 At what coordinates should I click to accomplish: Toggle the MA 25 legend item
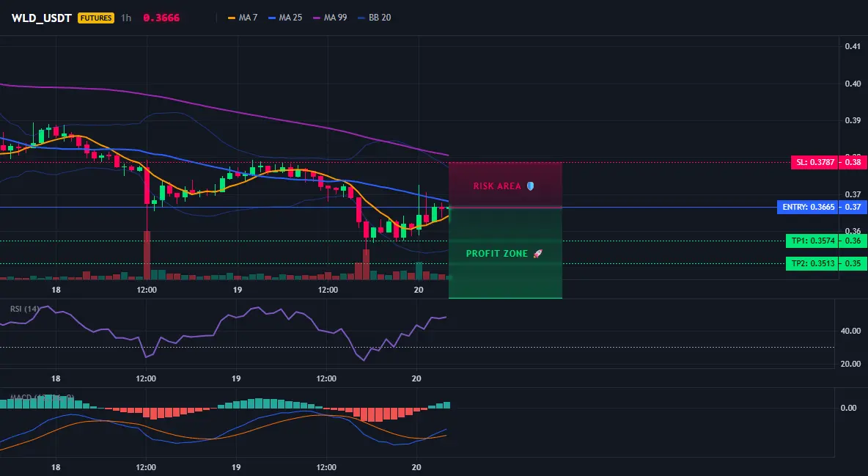286,18
